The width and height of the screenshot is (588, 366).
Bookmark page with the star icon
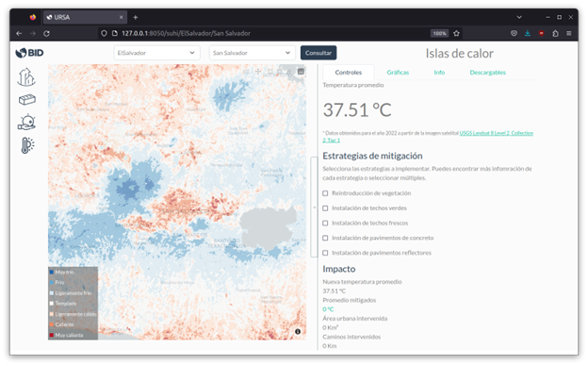point(456,33)
